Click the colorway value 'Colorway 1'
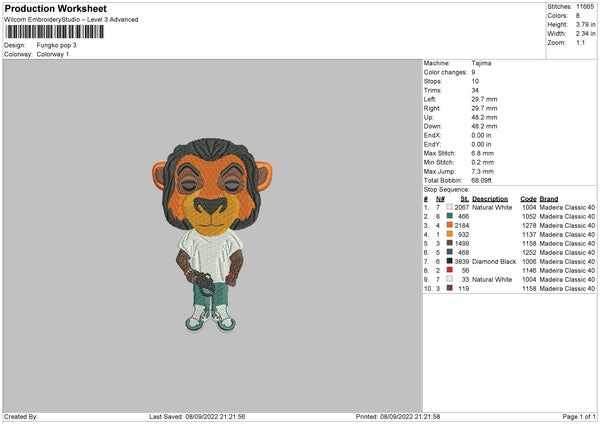 (53, 54)
